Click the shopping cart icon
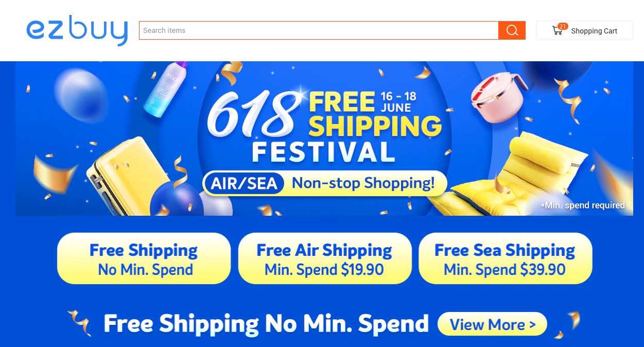The height and width of the screenshot is (347, 644). (557, 31)
